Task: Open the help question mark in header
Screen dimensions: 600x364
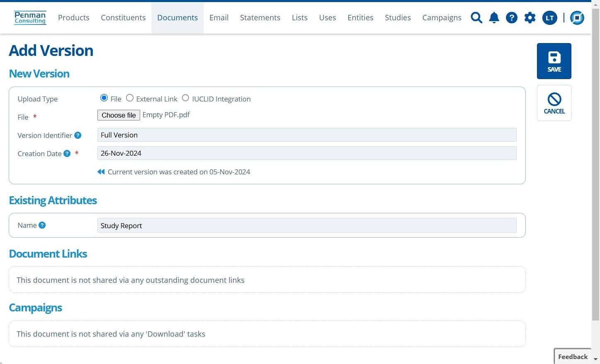Action: [x=512, y=18]
